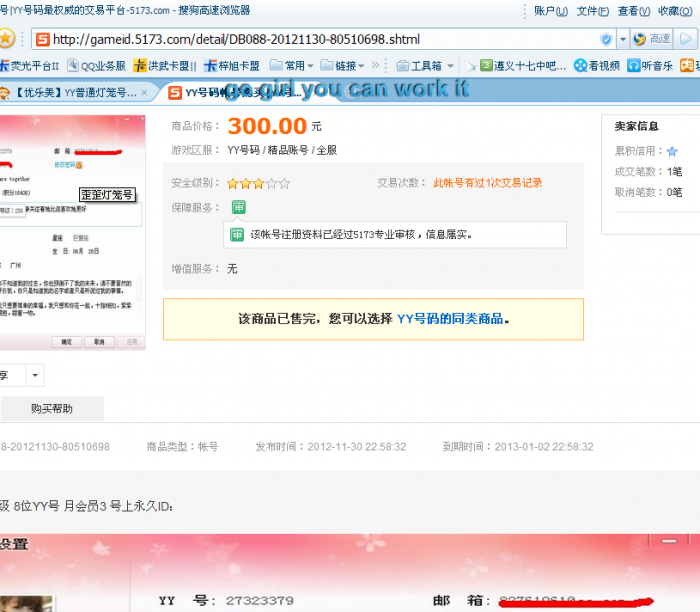This screenshot has height=612, width=700.
Task: Open the 荧光平台II bookmark
Action: point(29,66)
